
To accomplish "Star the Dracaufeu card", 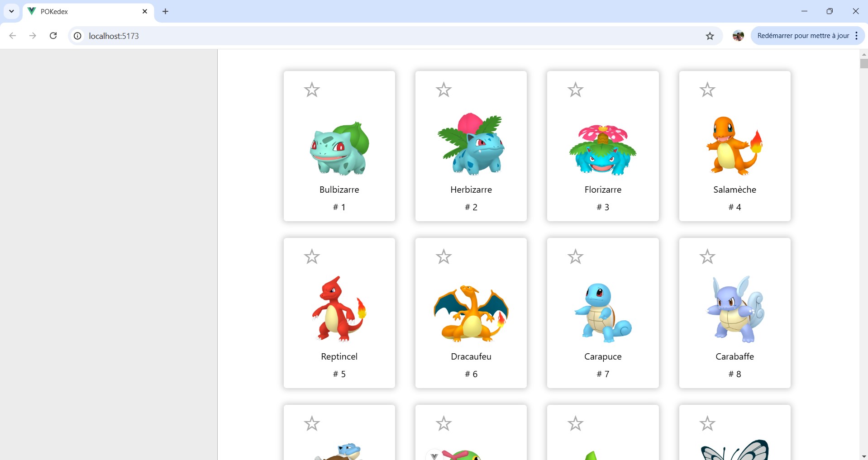I will coord(444,256).
